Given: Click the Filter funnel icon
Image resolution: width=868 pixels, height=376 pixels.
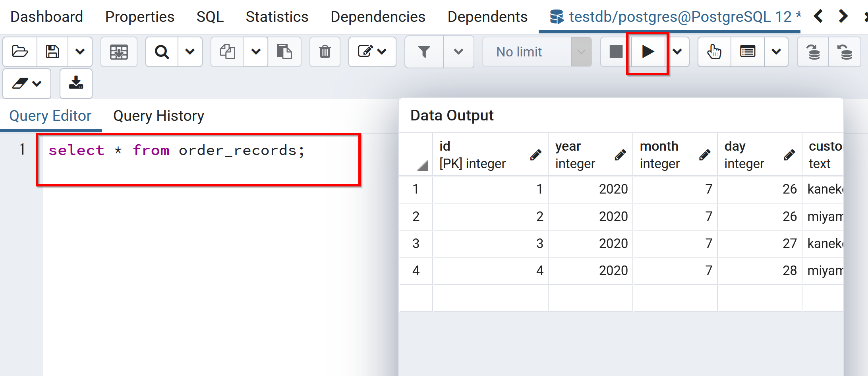Looking at the screenshot, I should point(424,52).
